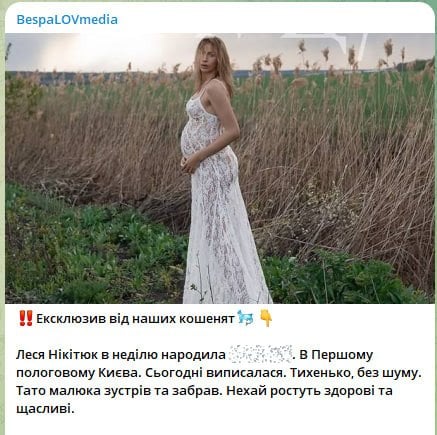Click the headline Ексклюзив від наших кошенят
437x435 pixels.
click(135, 319)
